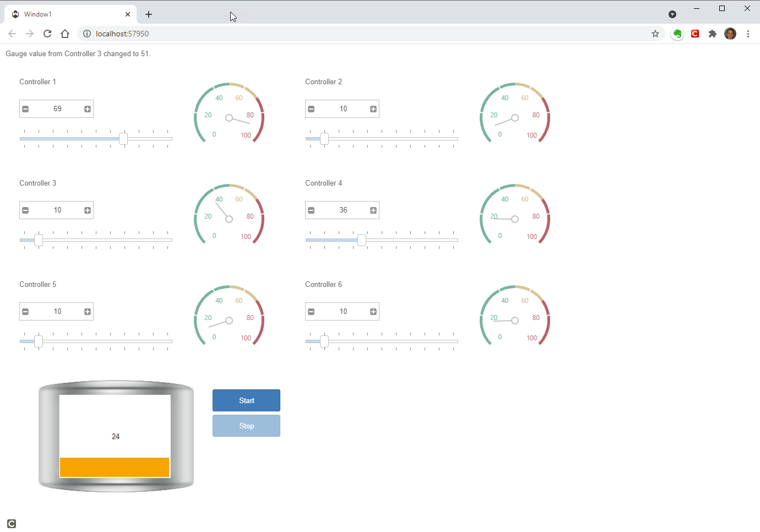Click the Controller 3 circular gauge
Screen dimensions: 760x532
coord(229,215)
